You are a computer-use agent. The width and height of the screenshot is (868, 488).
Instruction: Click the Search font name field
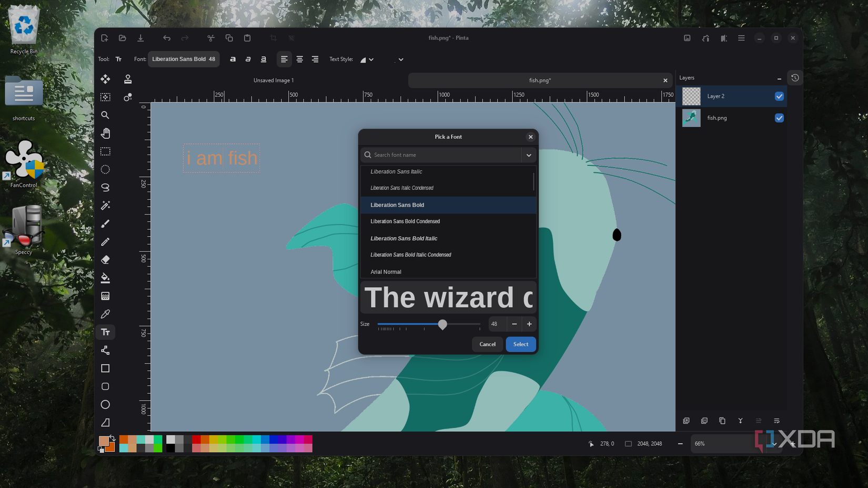441,155
